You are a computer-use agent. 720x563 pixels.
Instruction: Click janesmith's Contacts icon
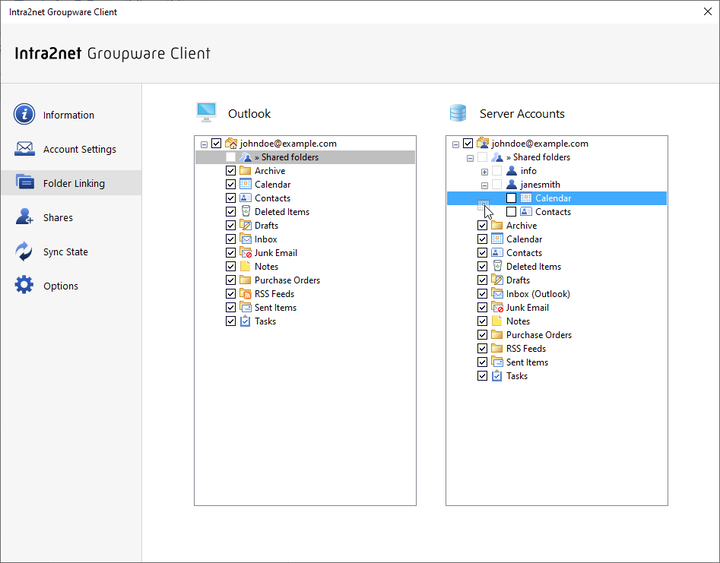click(x=526, y=212)
